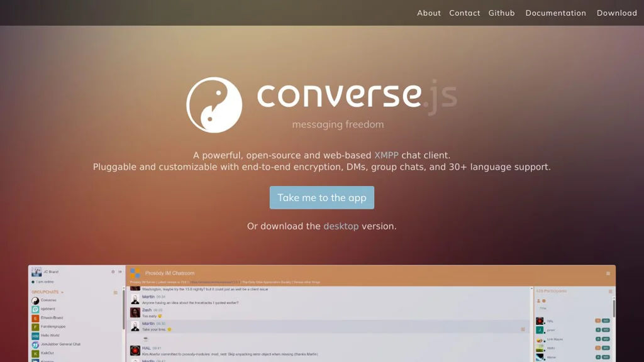Image resolution: width=644 pixels, height=362 pixels.
Task: Click the chat messages scrollbar
Action: tap(531, 324)
